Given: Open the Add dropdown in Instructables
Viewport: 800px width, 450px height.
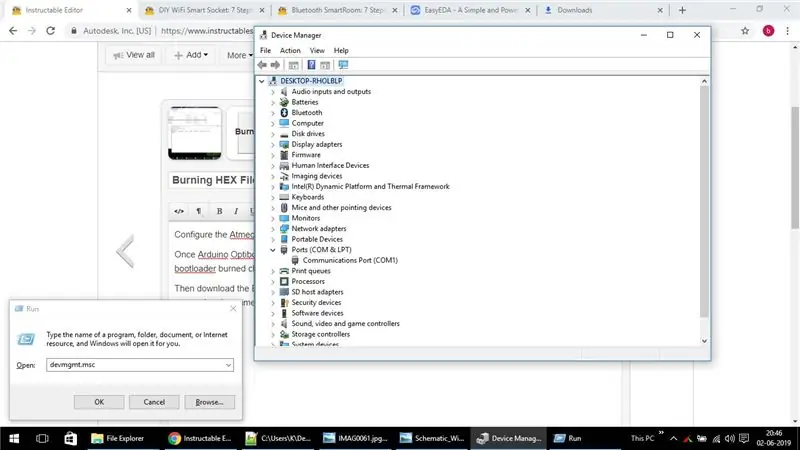Looking at the screenshot, I should [191, 55].
